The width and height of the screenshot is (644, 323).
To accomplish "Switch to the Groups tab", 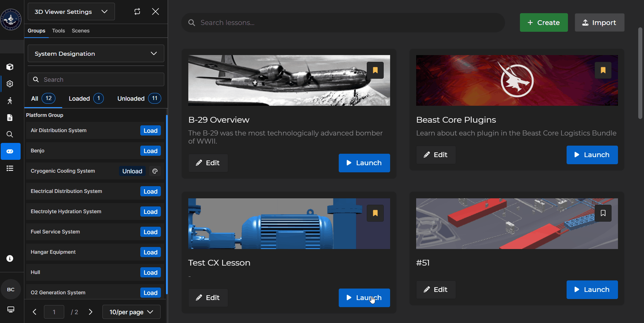I will 37,31.
